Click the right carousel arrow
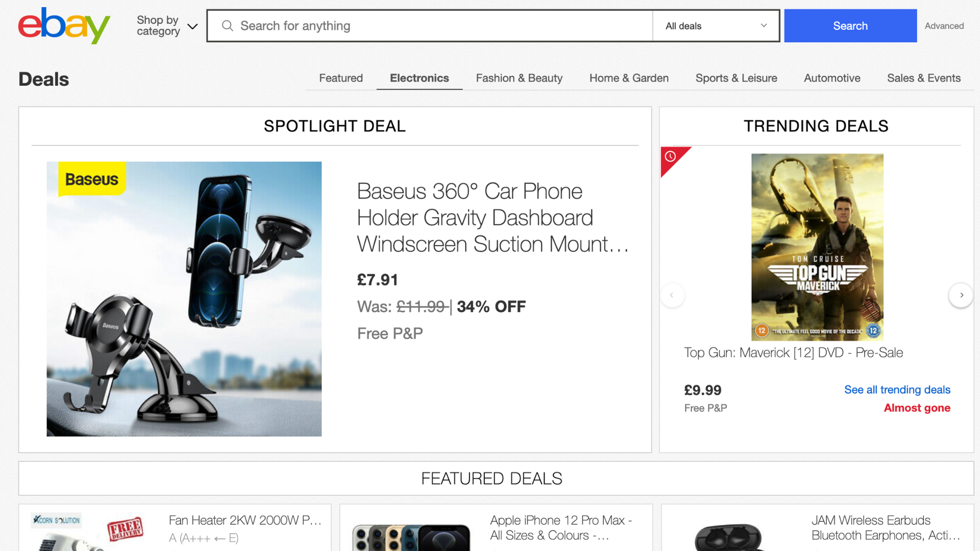This screenshot has width=980, height=551. [x=961, y=295]
